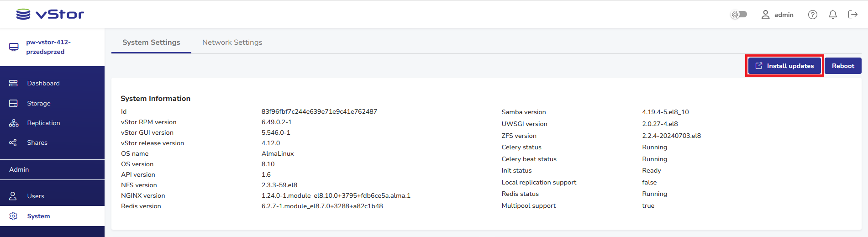Screen dimensions: 868x237
Task: Click the Storage drive icon
Action: [13, 103]
